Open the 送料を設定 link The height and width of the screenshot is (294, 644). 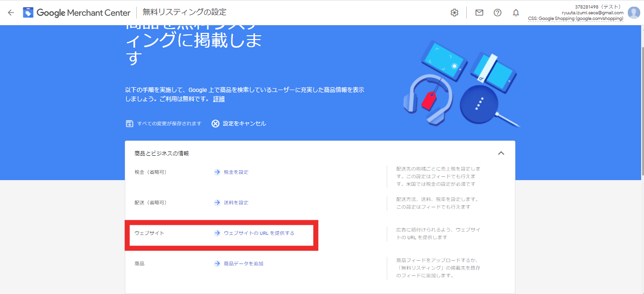pyautogui.click(x=236, y=203)
